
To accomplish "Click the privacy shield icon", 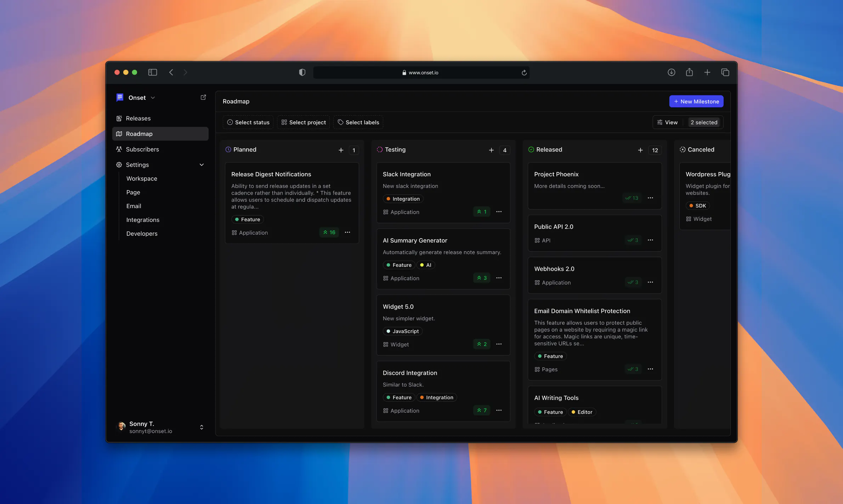I will coord(302,72).
